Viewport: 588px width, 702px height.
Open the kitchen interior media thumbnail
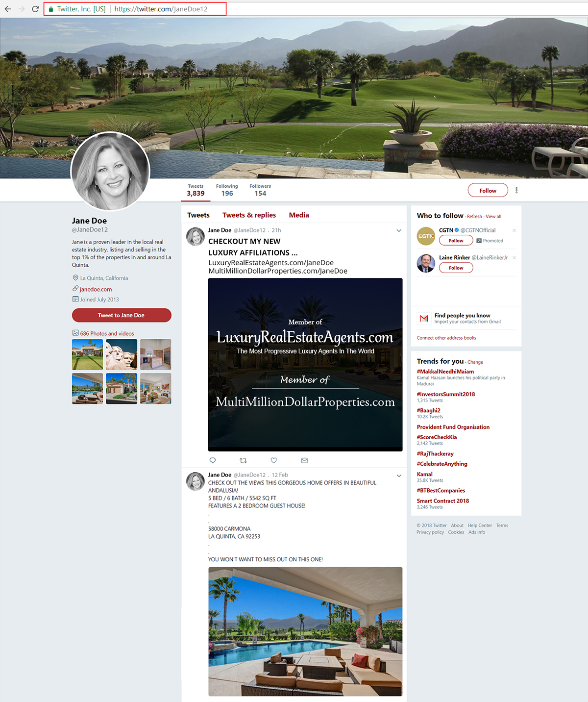pyautogui.click(x=156, y=354)
